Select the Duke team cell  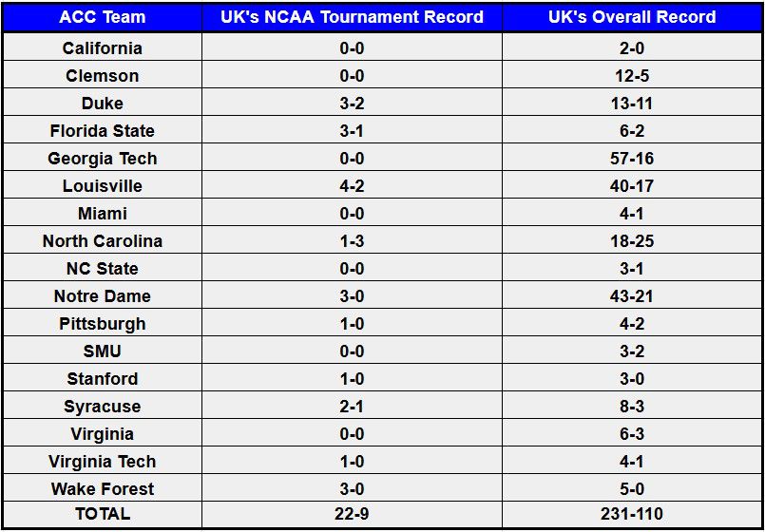(102, 104)
